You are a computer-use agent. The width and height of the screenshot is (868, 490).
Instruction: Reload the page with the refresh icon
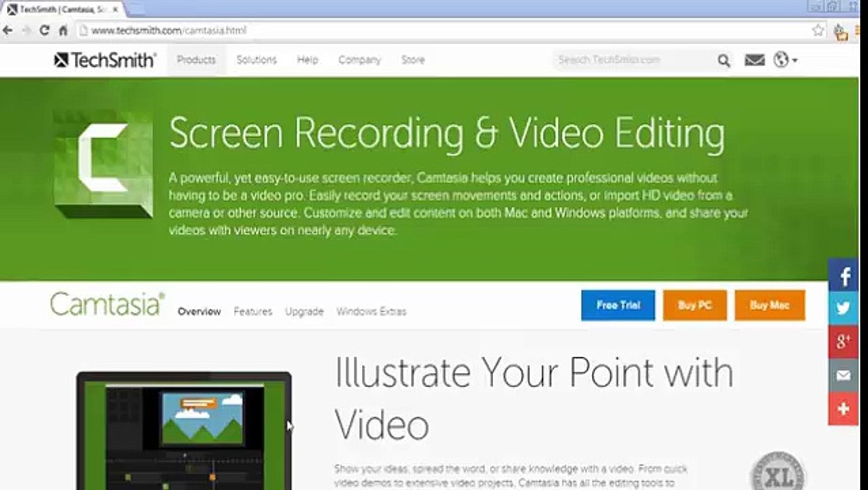[x=44, y=31]
